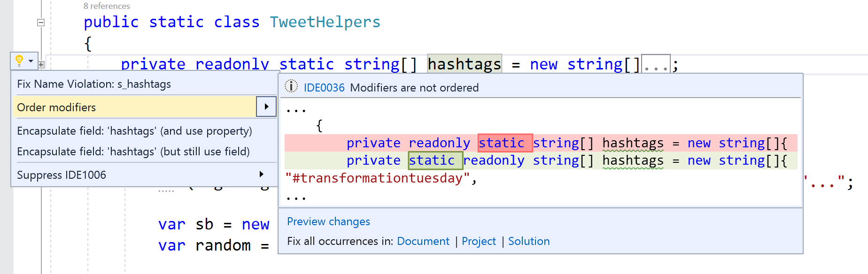Click the Preview changes link
The image size is (868, 274).
[x=328, y=221]
